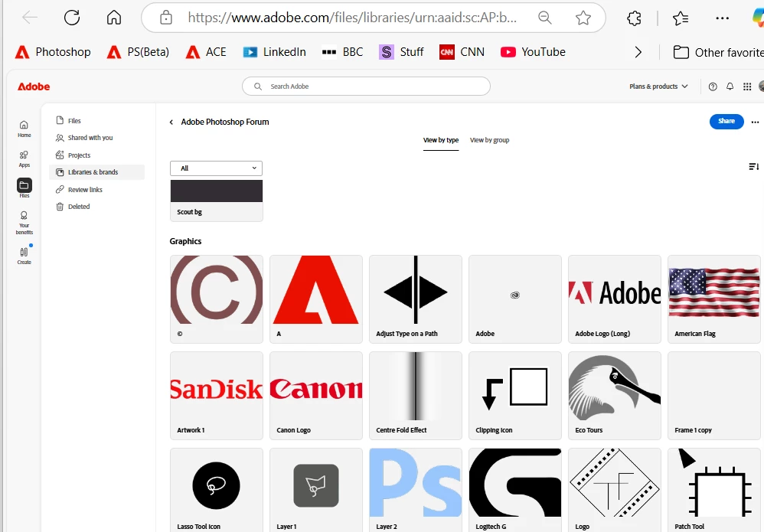
Task: Open ACE bookmark
Action: (206, 52)
